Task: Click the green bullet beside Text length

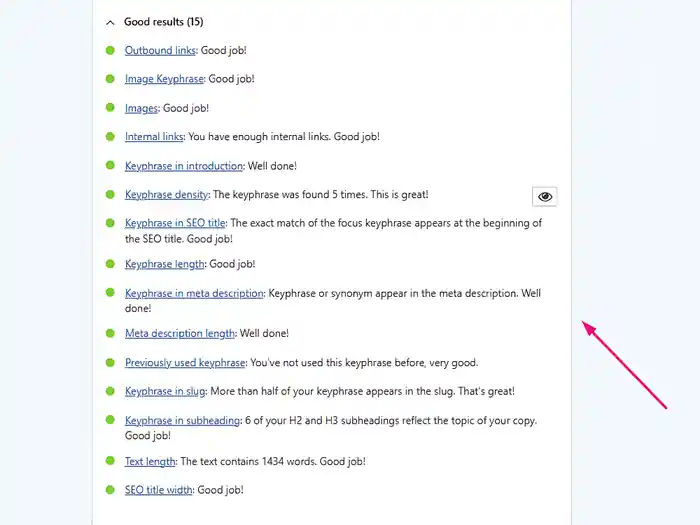Action: point(110,461)
